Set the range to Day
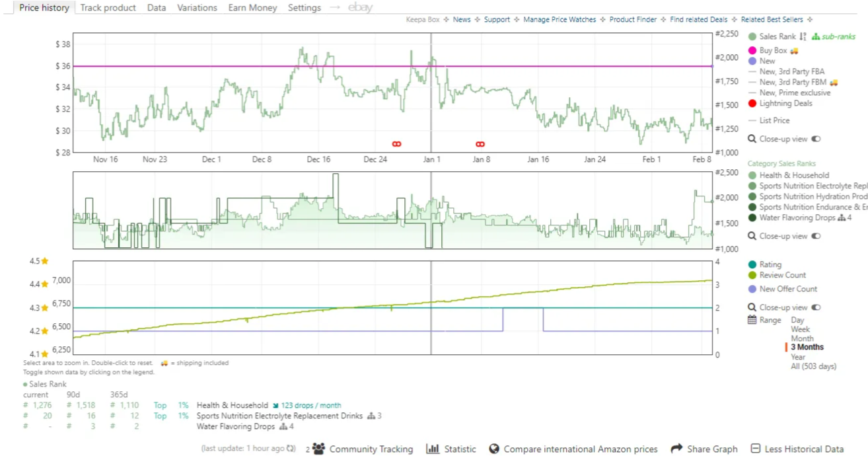 tap(797, 320)
